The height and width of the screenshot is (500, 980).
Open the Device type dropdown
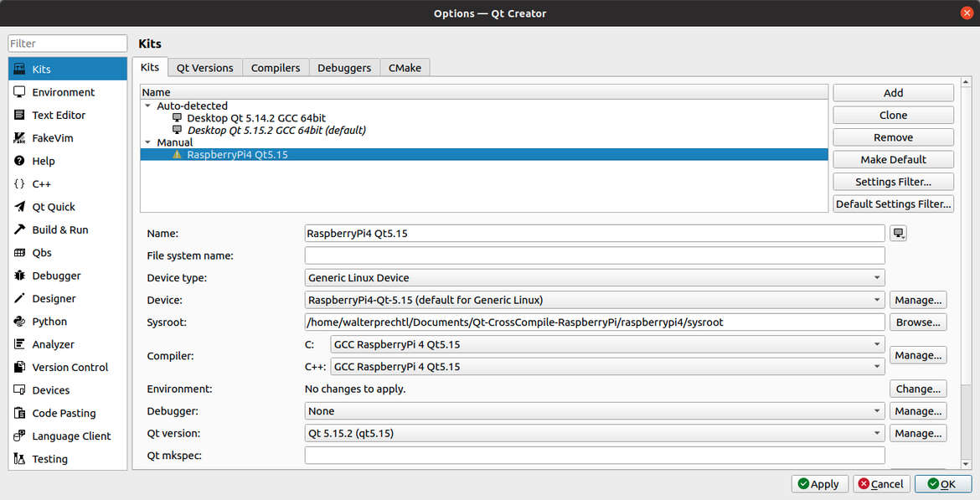[595, 277]
